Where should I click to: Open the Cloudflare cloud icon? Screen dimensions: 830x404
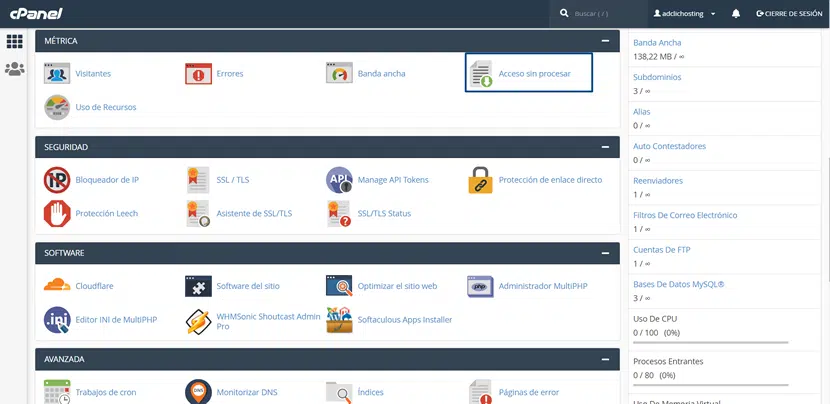pos(57,286)
